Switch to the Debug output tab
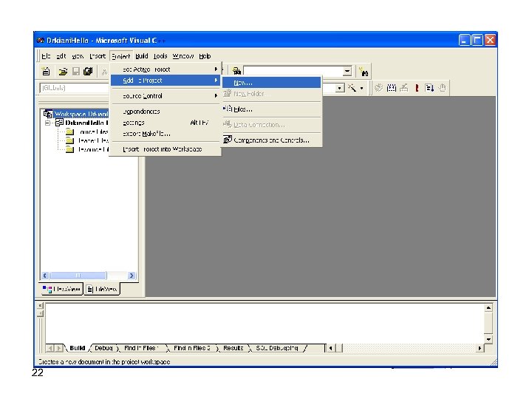Image resolution: width=532 pixels, height=399 pixels. (x=103, y=348)
